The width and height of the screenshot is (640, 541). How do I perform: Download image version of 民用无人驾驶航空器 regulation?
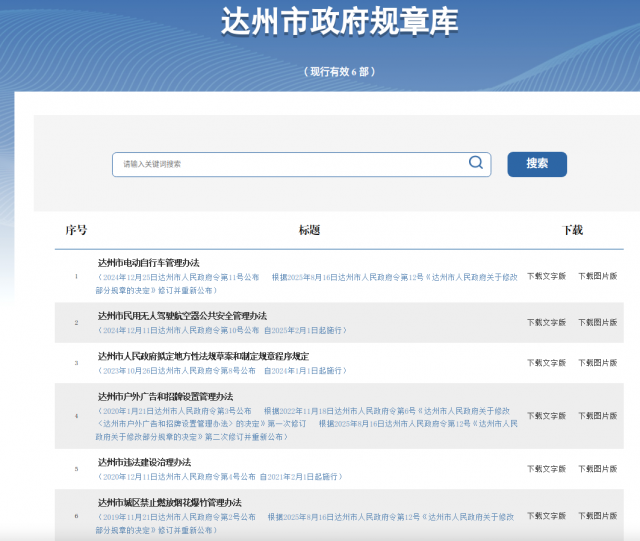(597, 322)
